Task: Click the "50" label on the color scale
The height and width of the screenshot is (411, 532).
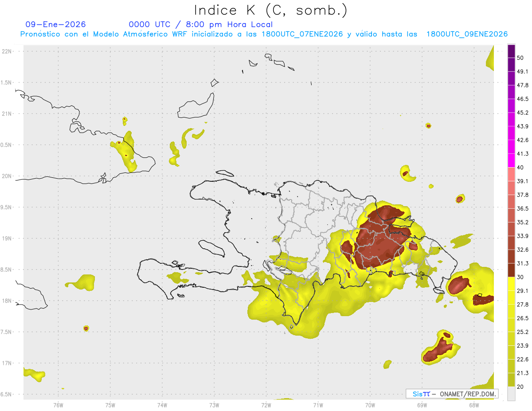Action: [x=520, y=58]
